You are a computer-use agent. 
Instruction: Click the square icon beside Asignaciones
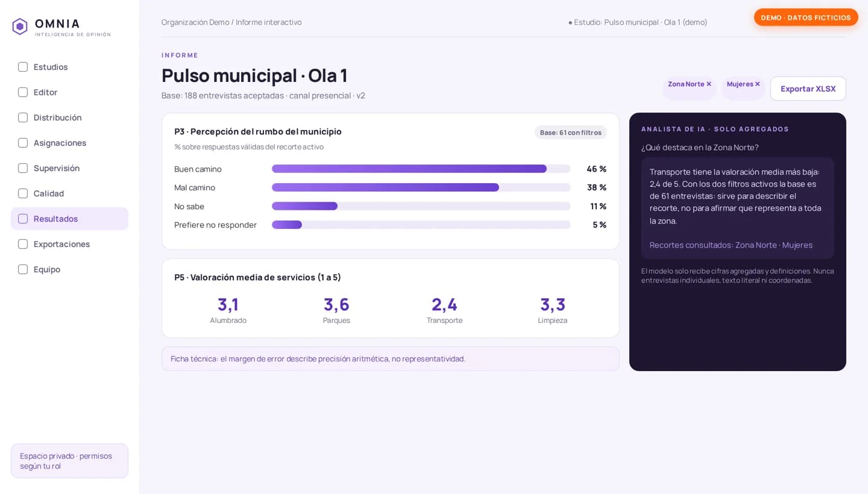23,143
